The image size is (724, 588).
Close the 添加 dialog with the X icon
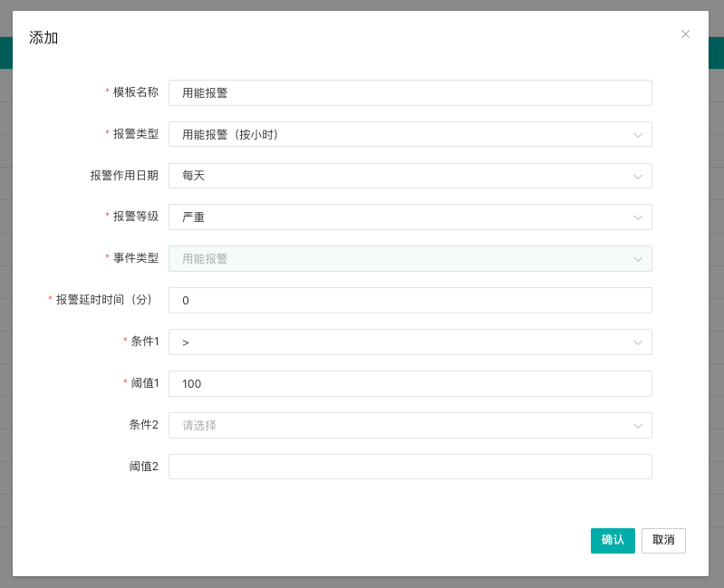[x=685, y=34]
